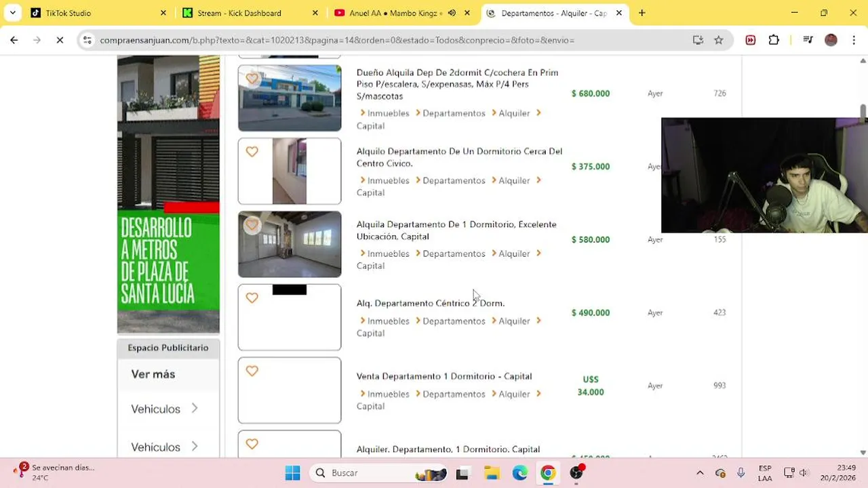Open 'Dueño Alquila Dep De 2dormit' listing title
868x488 pixels.
tap(457, 84)
